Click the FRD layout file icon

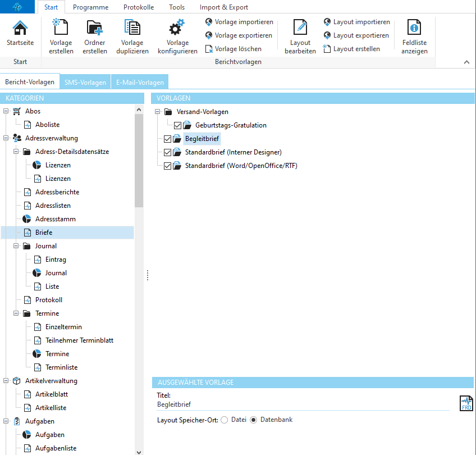[x=466, y=403]
